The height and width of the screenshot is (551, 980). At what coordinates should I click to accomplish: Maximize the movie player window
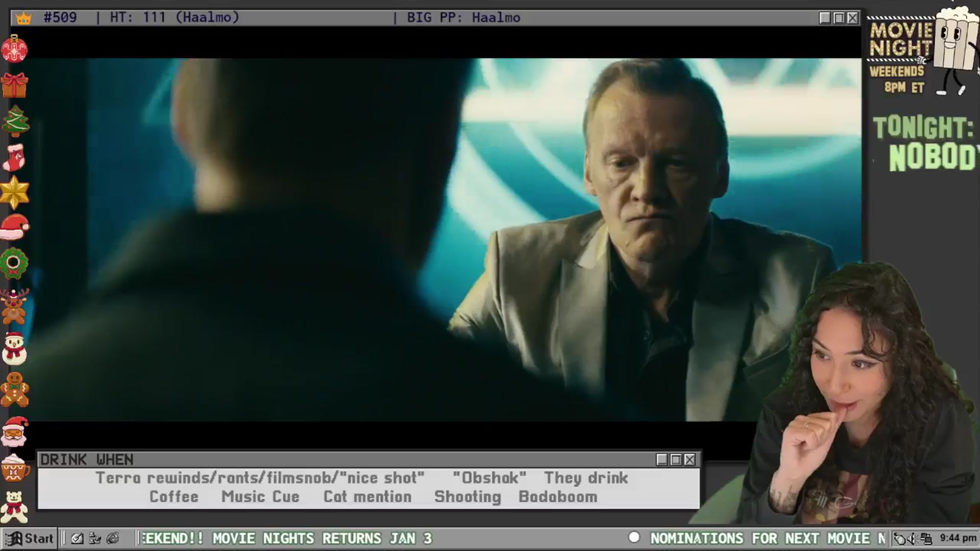(x=839, y=18)
